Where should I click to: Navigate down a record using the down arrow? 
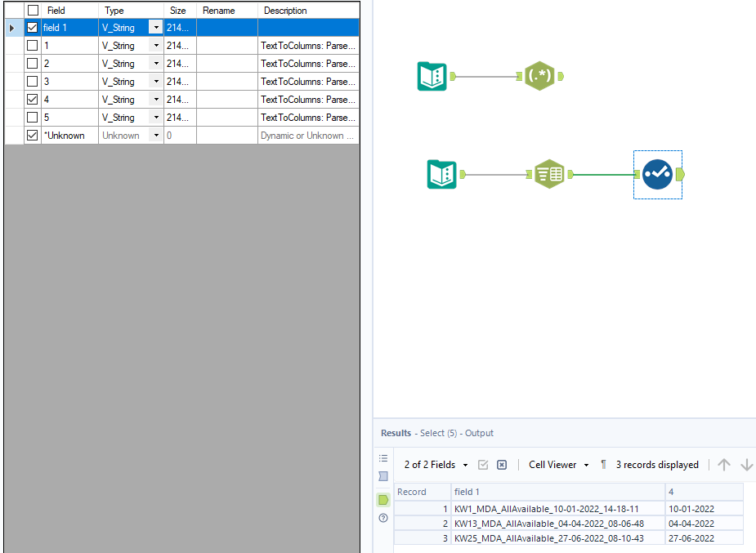[x=746, y=464]
